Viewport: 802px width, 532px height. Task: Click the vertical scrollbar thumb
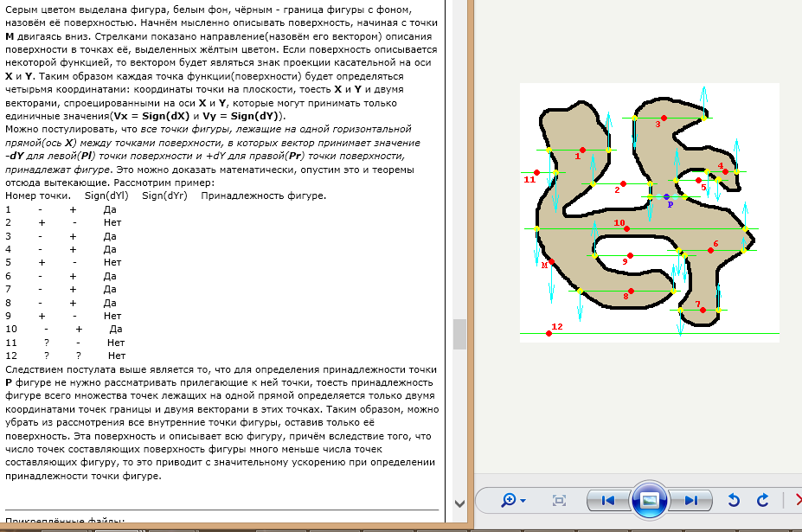tap(459, 333)
